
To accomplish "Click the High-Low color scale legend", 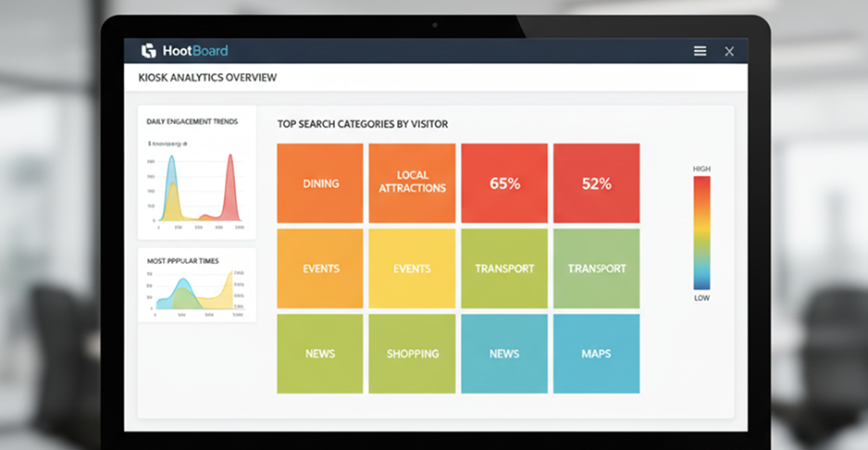I will click(701, 233).
